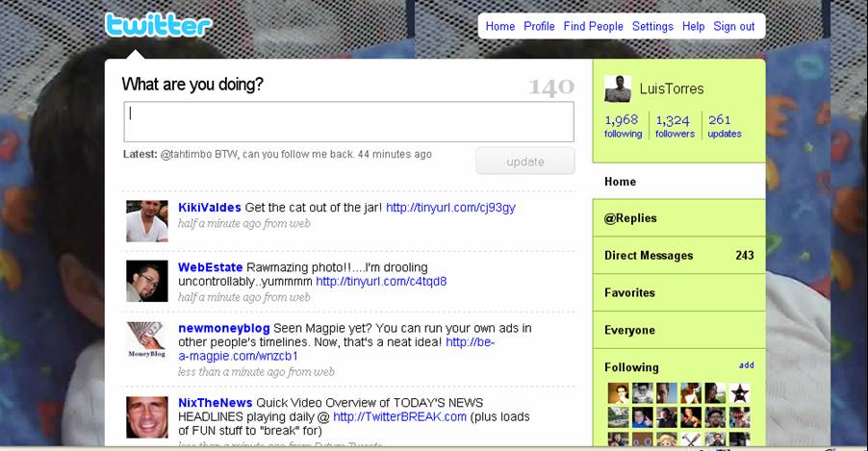Open Help page
Screen dimensions: 868x451
click(x=693, y=26)
